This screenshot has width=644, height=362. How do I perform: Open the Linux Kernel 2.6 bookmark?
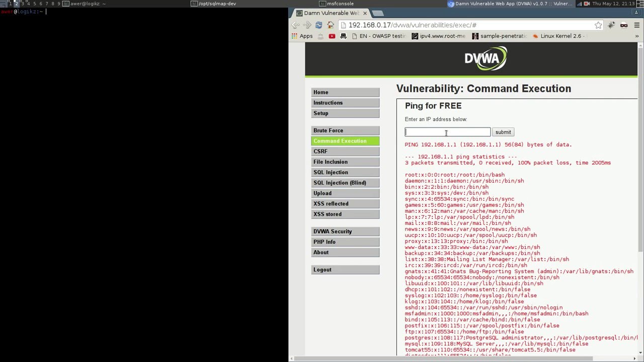[559, 36]
